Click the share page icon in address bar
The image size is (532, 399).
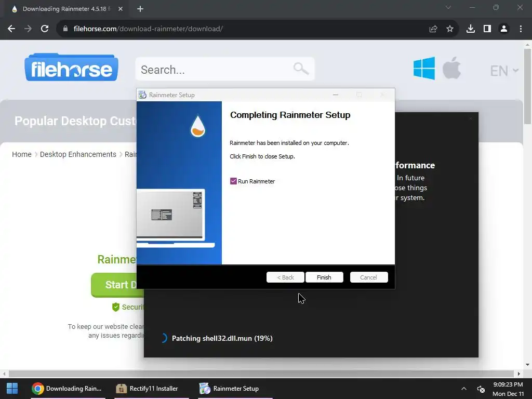433,29
